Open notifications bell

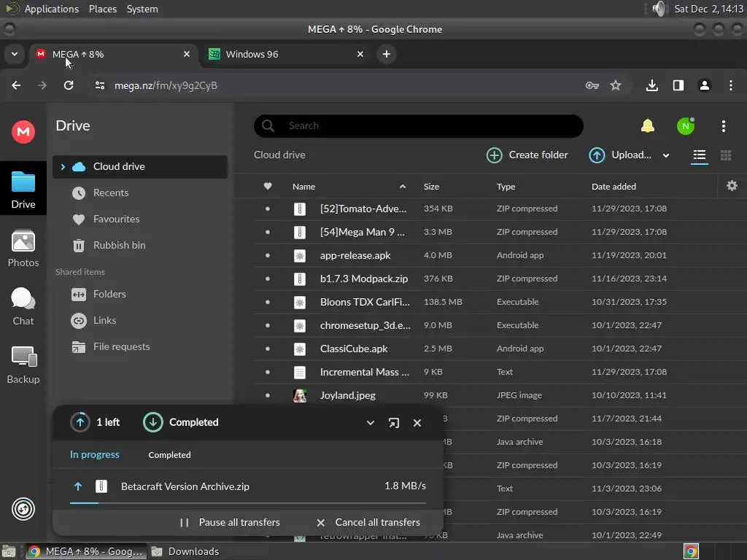coord(648,125)
